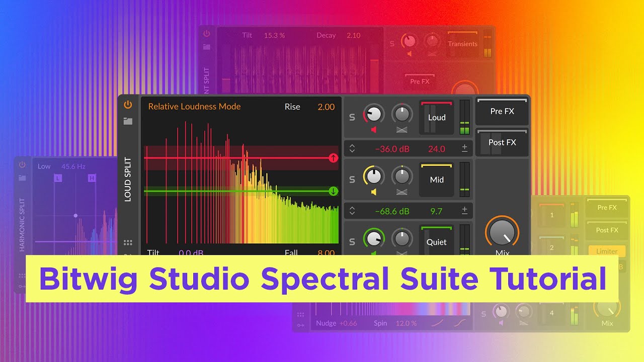The height and width of the screenshot is (362, 644).
Task: Click the Loud band pan knob
Action: click(401, 114)
